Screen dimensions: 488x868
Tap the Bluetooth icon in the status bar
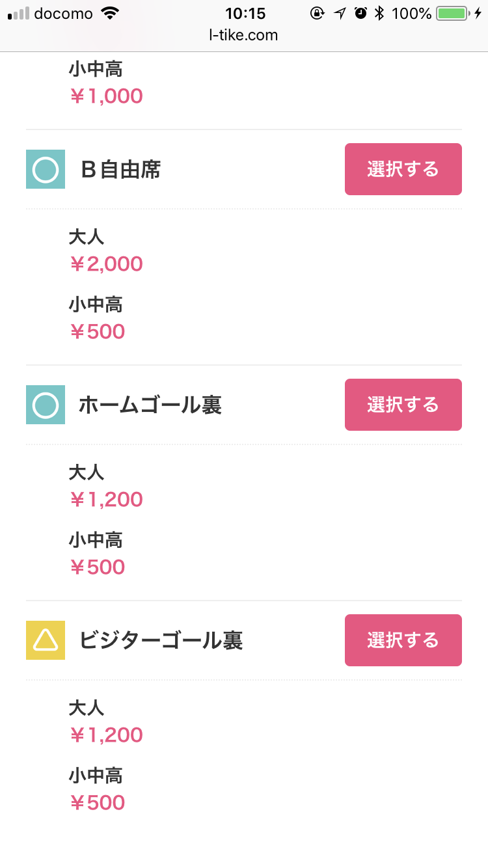point(379,14)
